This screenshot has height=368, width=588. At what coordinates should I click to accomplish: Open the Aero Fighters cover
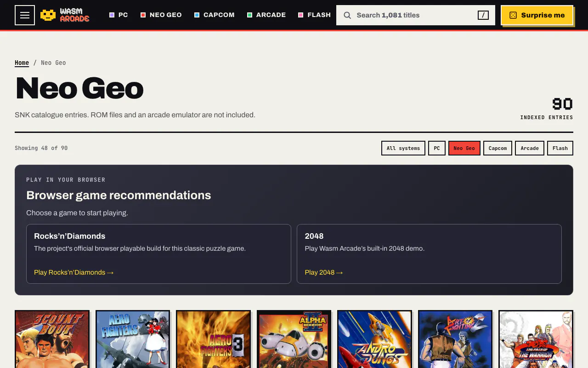pyautogui.click(x=133, y=339)
